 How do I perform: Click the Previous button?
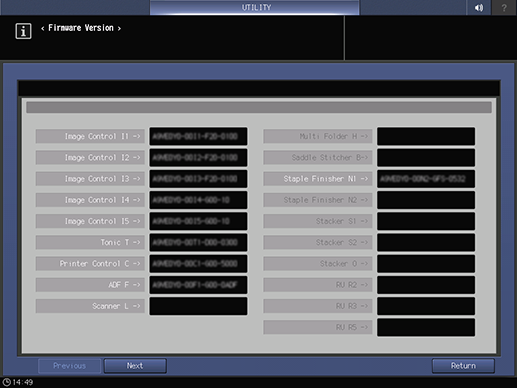[x=69, y=366]
